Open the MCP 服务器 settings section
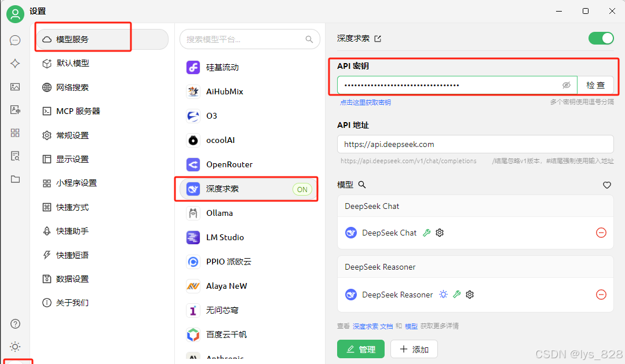 [102, 111]
